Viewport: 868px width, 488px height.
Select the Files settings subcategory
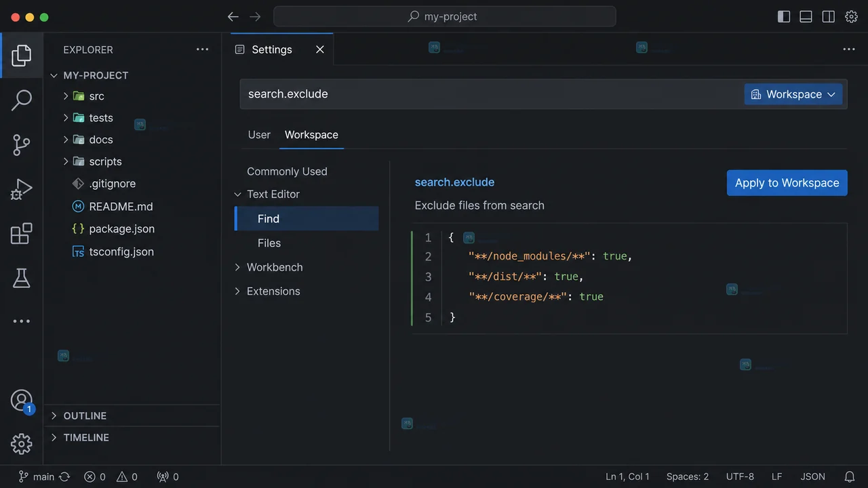point(269,243)
